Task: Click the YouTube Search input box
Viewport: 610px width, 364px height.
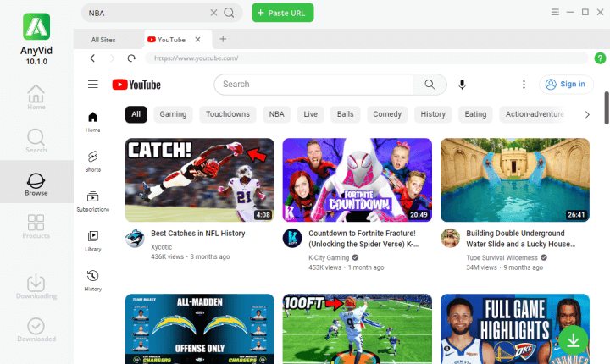Action: pyautogui.click(x=313, y=85)
